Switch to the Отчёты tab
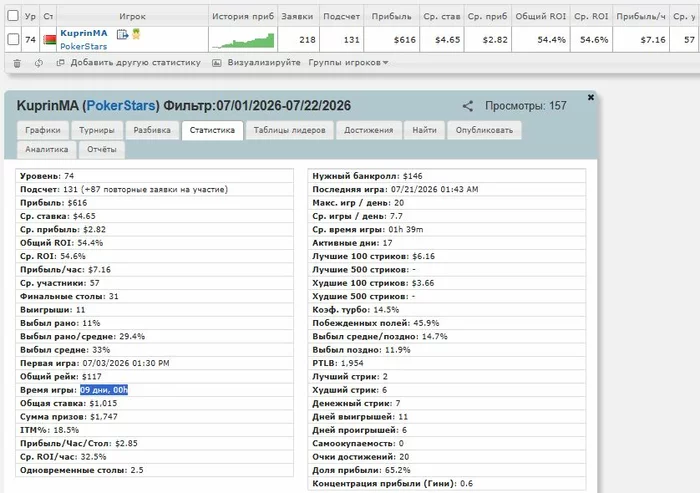 [102, 150]
